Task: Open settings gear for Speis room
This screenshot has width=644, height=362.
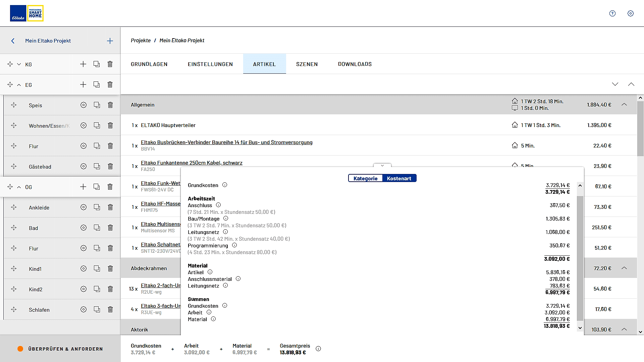Action: tap(84, 105)
